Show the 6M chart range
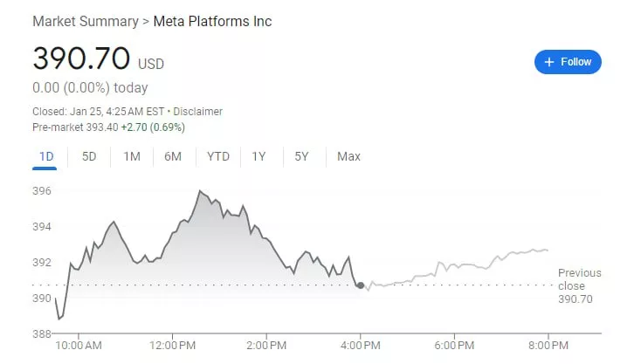 tap(173, 156)
